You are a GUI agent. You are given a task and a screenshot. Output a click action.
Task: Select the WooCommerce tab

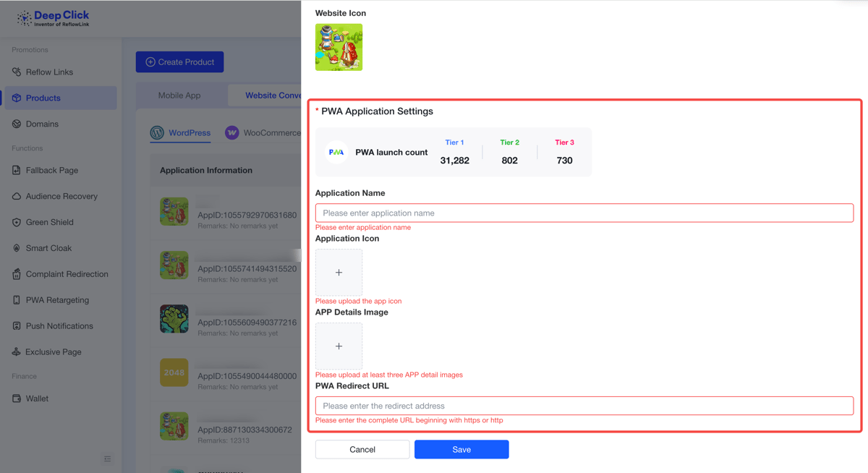[x=263, y=133]
